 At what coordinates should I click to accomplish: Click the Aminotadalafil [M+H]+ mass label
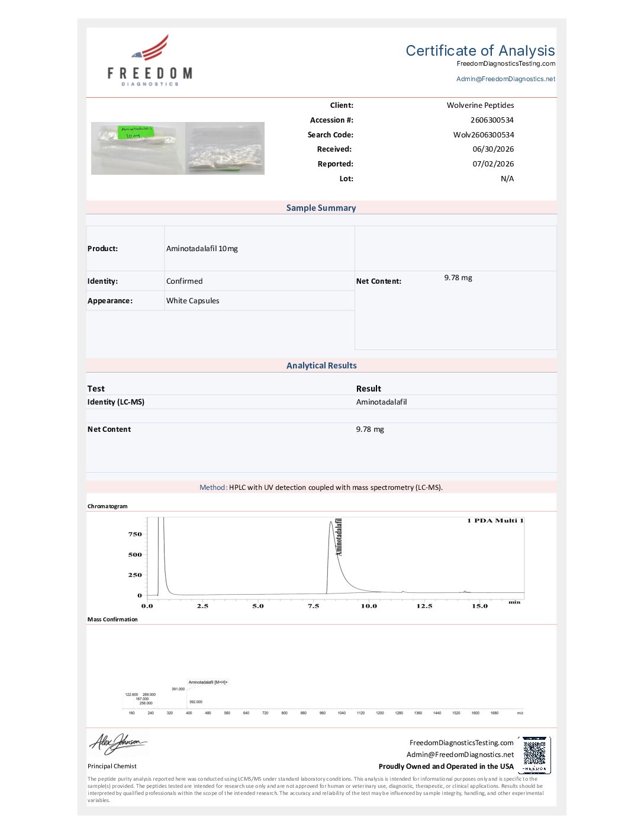[208, 682]
